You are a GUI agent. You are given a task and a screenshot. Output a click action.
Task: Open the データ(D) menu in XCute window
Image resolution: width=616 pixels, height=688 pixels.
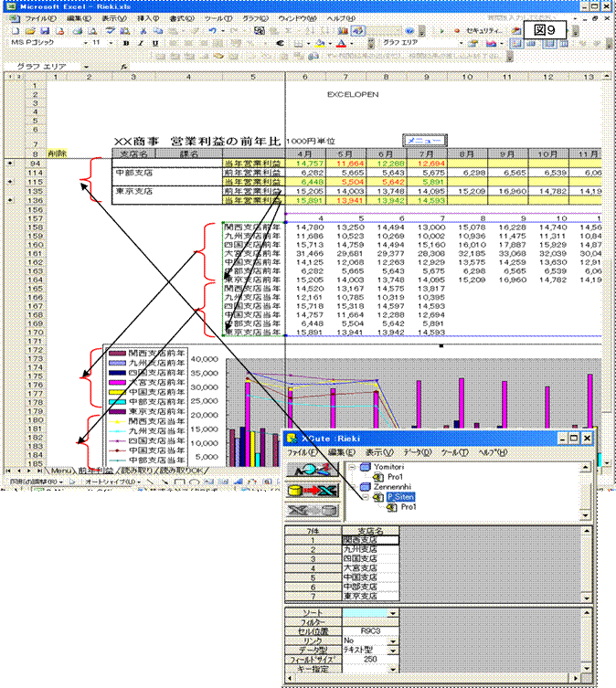point(418,452)
